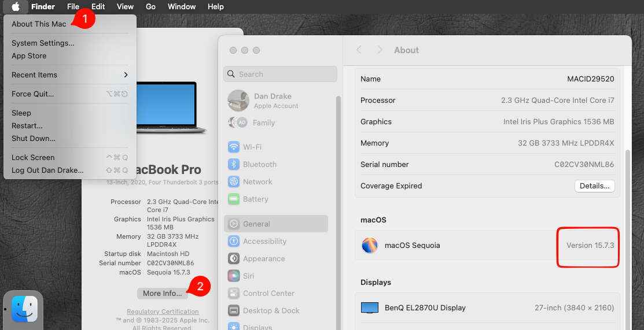Open Accessibility settings icon
This screenshot has width=644, height=330.
pos(234,241)
